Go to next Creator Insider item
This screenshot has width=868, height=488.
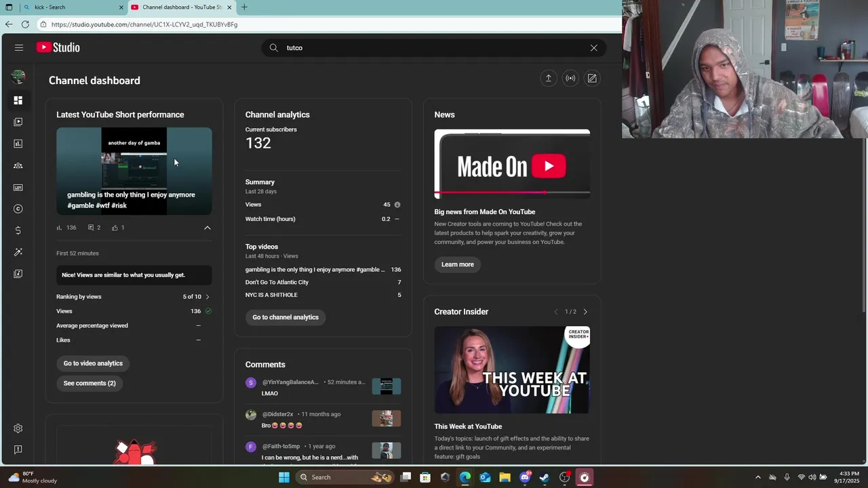pos(585,312)
